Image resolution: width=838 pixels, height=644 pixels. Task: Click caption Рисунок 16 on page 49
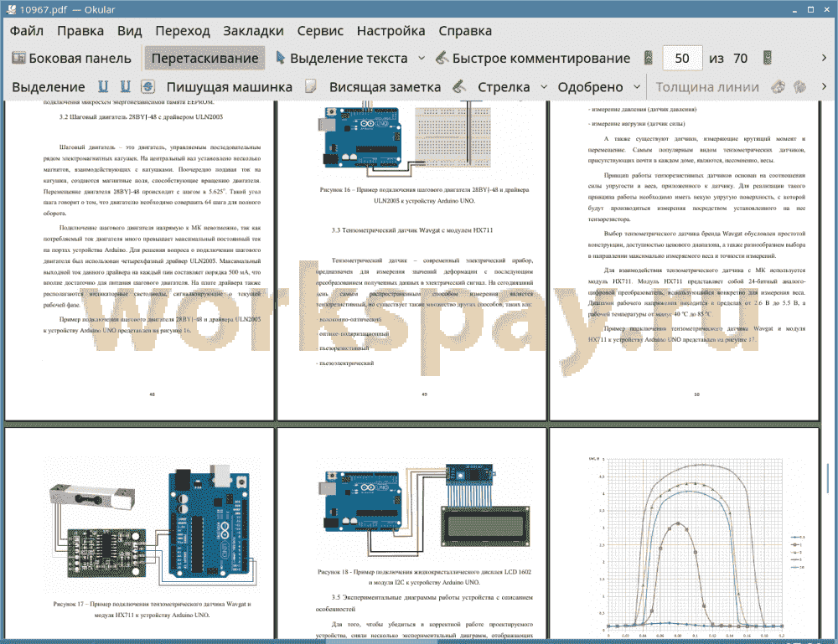(x=424, y=195)
